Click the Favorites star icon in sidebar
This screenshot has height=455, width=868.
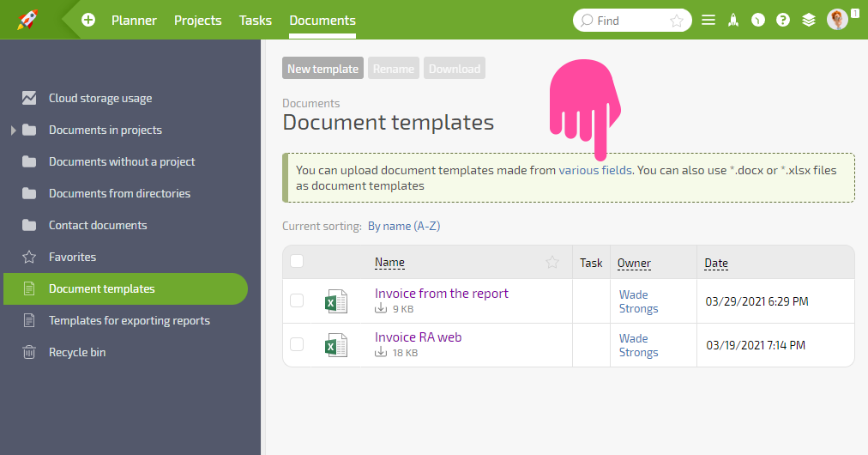click(x=29, y=258)
